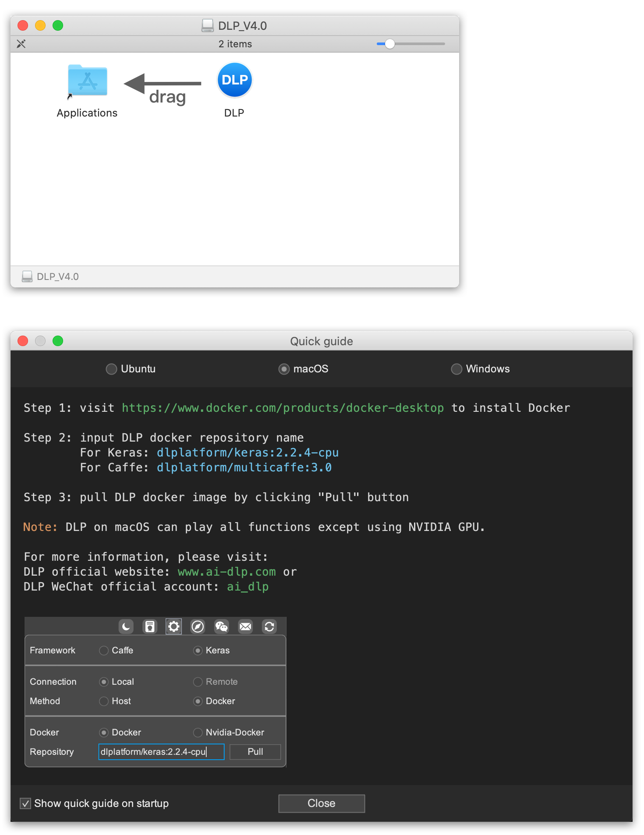Screen dimensions: 644x835
Task: Select the Windows radio button
Action: [x=456, y=369]
